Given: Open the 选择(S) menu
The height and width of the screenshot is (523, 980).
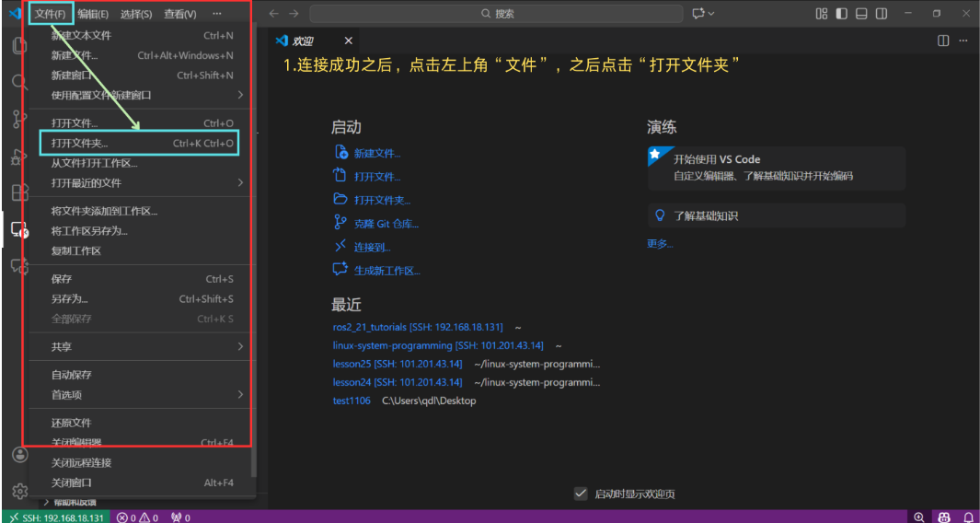Looking at the screenshot, I should tap(135, 13).
